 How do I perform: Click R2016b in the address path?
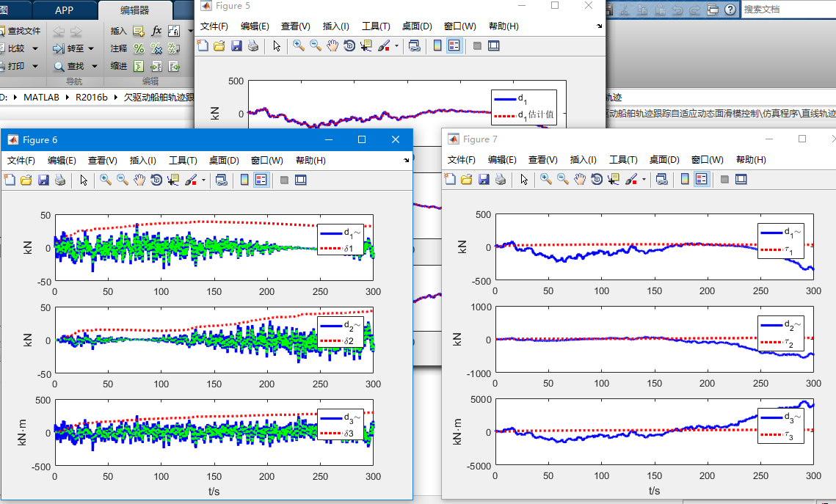pos(91,98)
